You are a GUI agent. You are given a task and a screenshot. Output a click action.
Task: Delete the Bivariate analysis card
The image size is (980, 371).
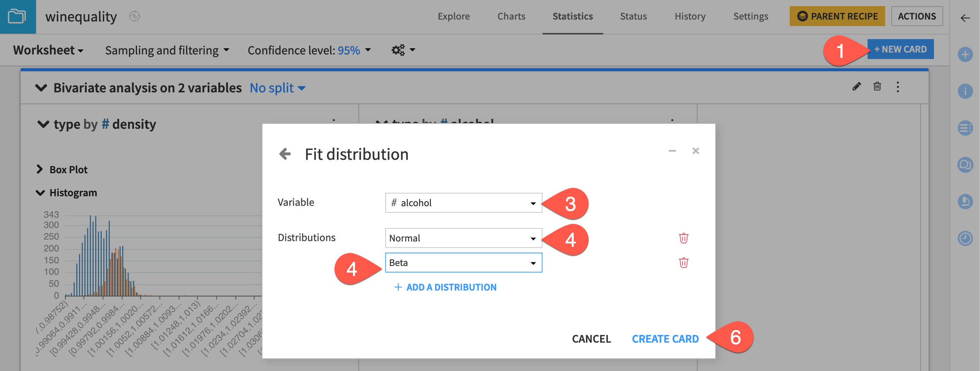(x=877, y=87)
